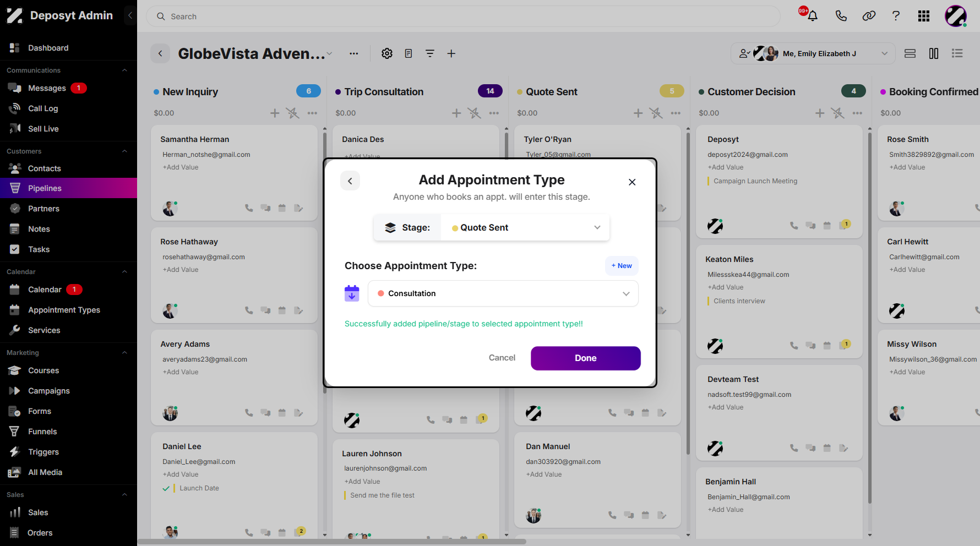Collapse the Customers sidebar section
The image size is (980, 546).
[124, 151]
